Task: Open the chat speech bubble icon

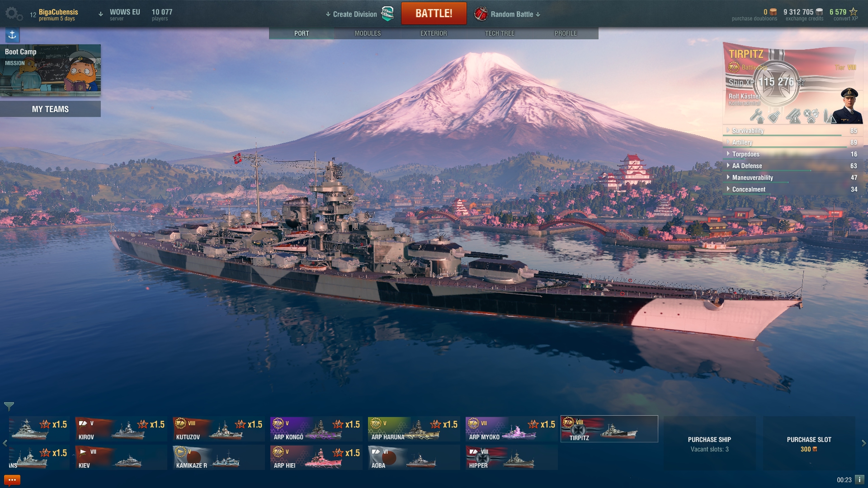Action: click(12, 480)
